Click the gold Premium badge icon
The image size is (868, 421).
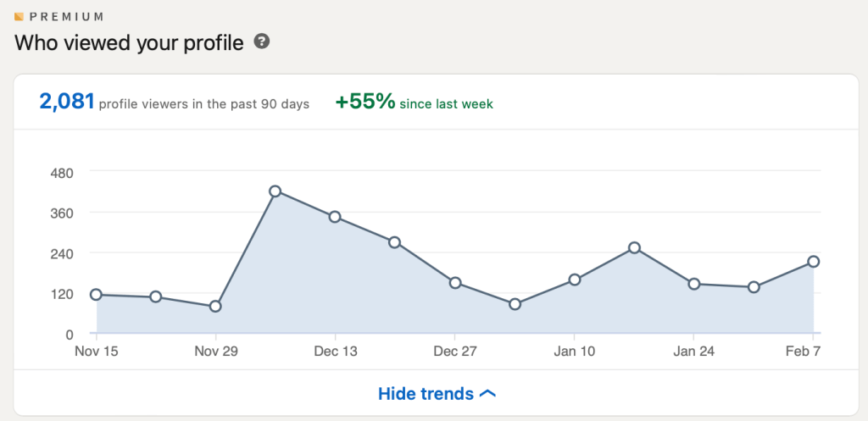[19, 16]
